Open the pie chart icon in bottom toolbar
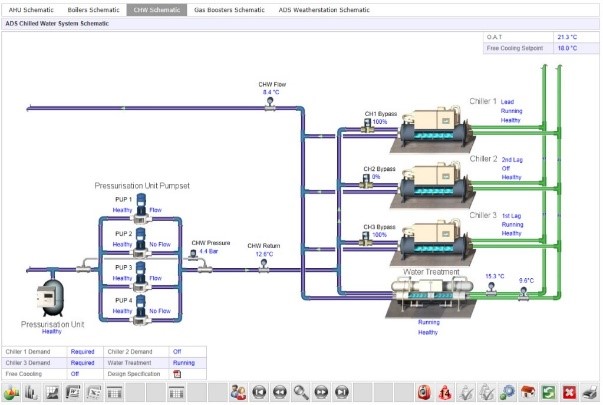The width and height of the screenshot is (603, 405). click(x=12, y=392)
